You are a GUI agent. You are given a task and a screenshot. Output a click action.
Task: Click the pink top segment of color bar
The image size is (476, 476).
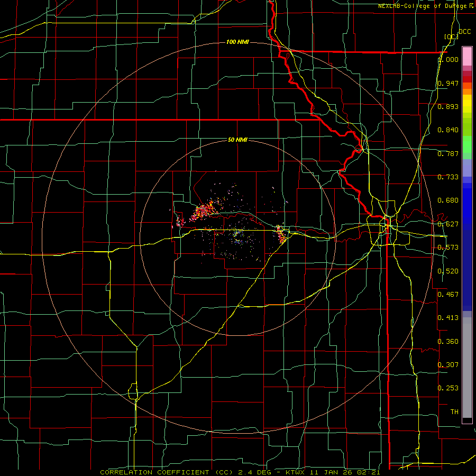pyautogui.click(x=467, y=56)
